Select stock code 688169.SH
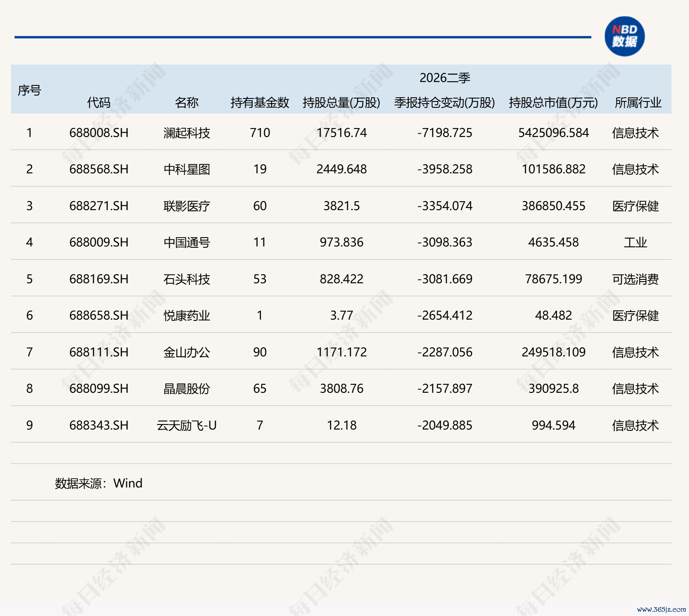Screen dimensions: 689x616 pyautogui.click(x=99, y=279)
